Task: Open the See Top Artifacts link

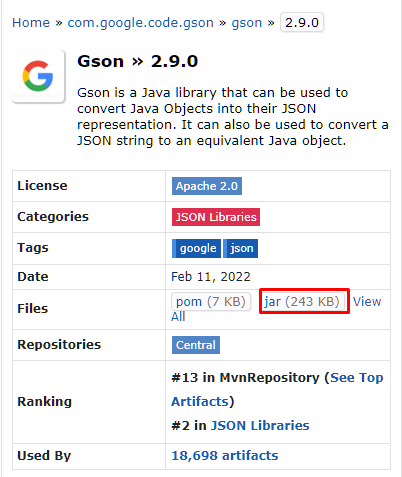Action: coord(356,378)
